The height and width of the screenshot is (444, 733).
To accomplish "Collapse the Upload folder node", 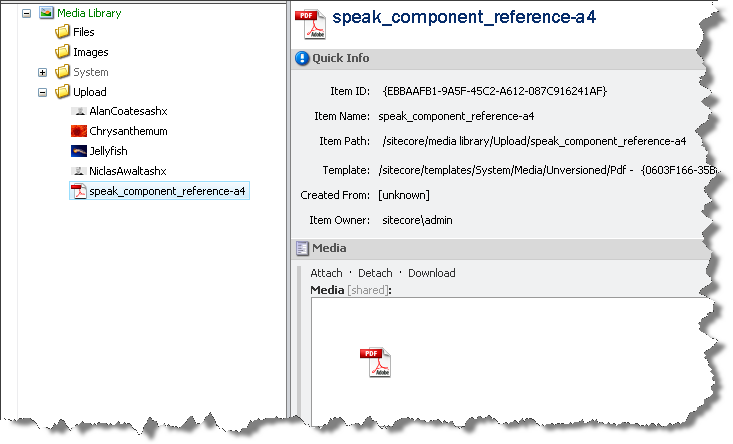I will [x=42, y=92].
